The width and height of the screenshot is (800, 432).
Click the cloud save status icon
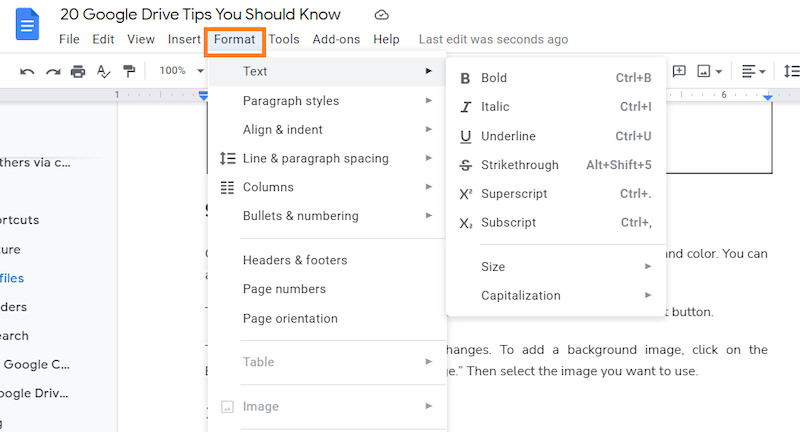[x=382, y=15]
